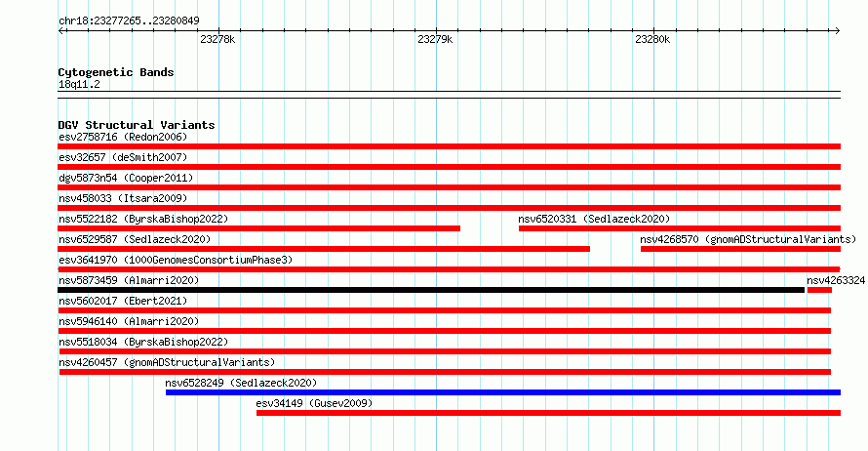Select the short red bar under nsv4263324
The height and width of the screenshot is (451, 868).
pos(819,290)
